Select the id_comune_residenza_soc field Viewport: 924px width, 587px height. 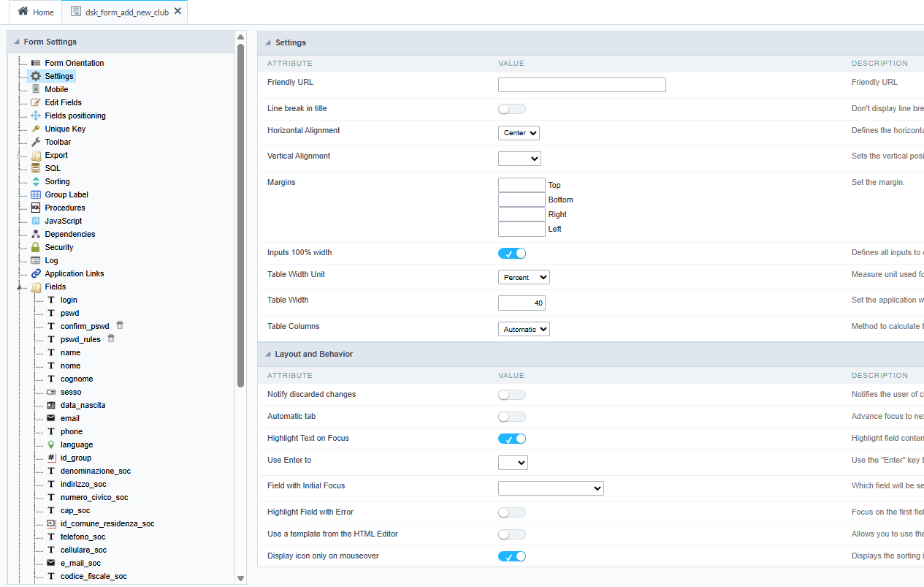tap(107, 523)
